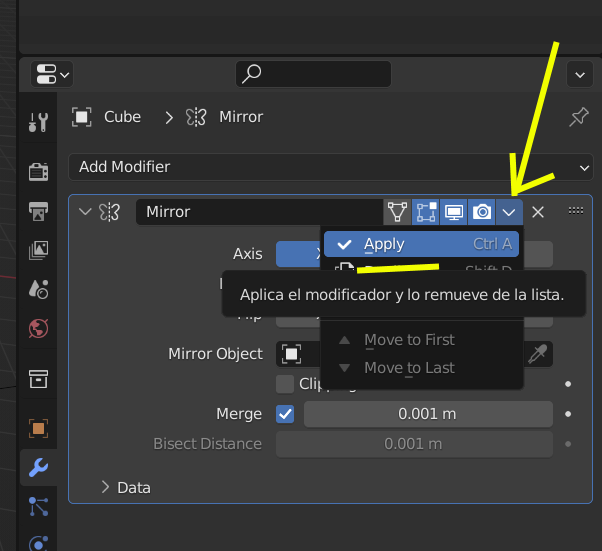602x551 pixels.
Task: Open the Render properties tab
Action: coord(38,172)
